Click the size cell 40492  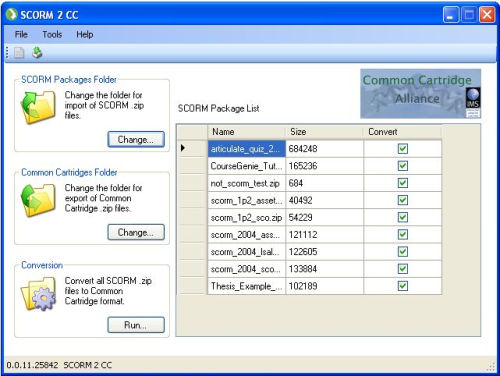[324, 200]
